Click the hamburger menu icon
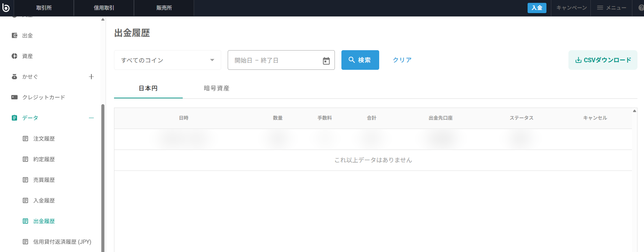This screenshot has height=252, width=644. tap(600, 8)
